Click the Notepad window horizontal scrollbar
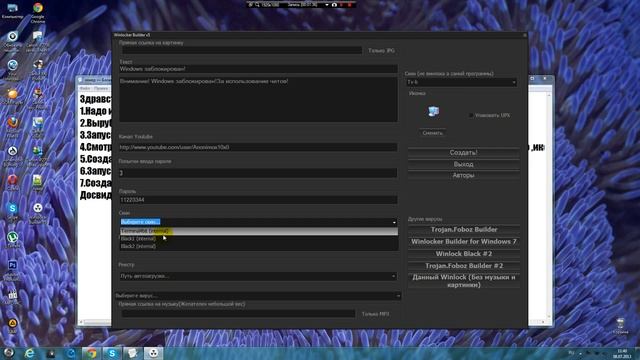Screen dimensions: 640x360 (95, 322)
